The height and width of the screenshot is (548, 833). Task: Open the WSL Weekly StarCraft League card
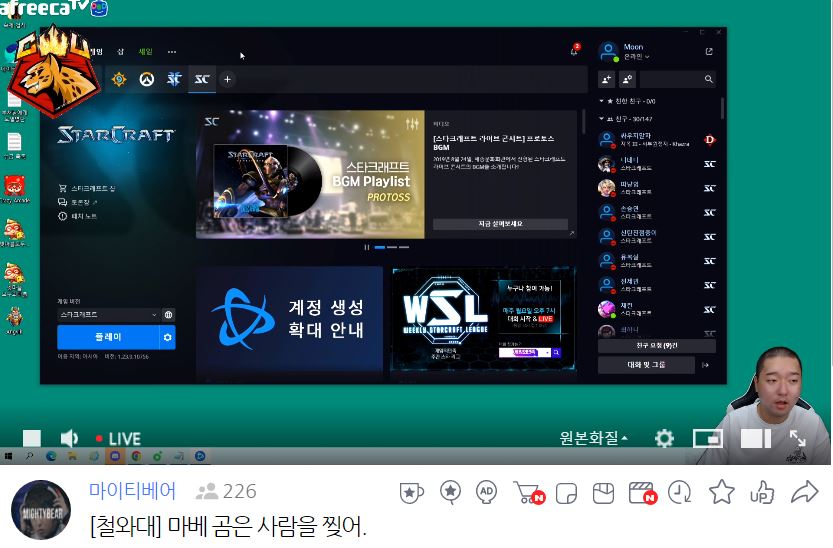483,320
